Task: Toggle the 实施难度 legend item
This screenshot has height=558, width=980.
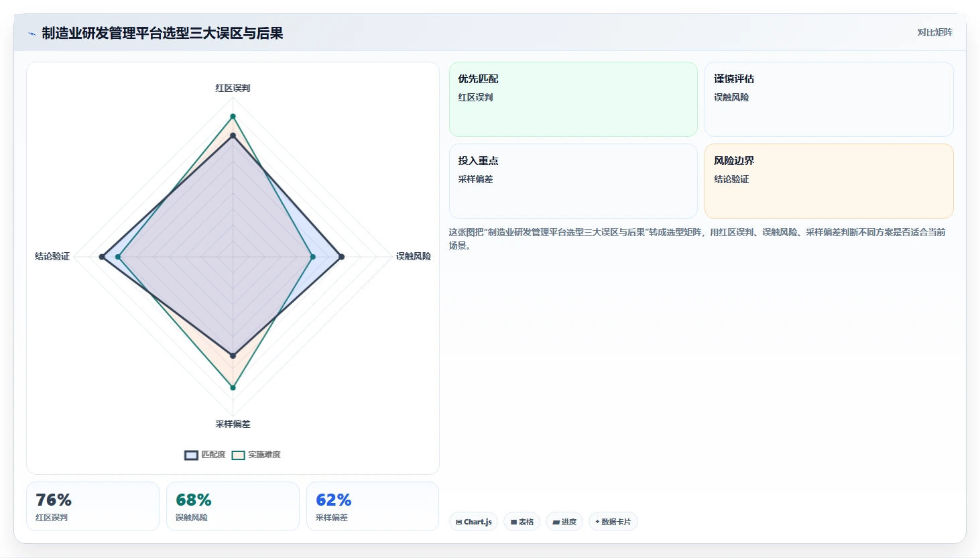Action: tap(256, 455)
